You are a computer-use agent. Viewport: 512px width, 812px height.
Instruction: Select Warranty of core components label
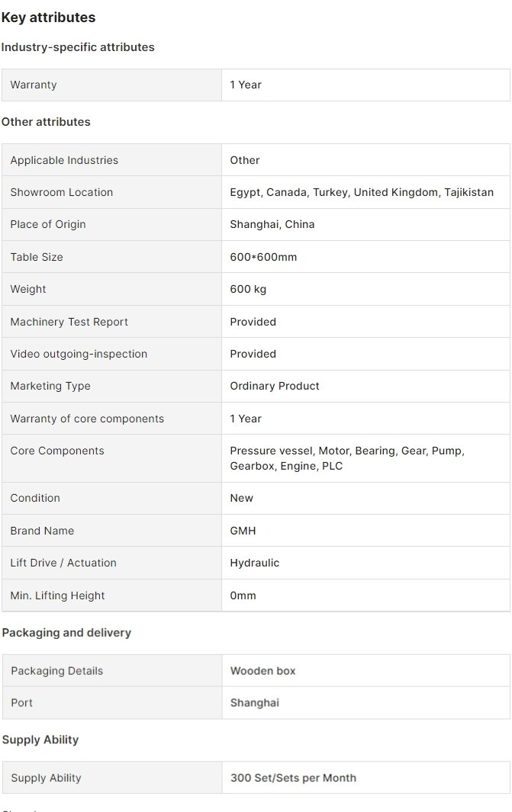87,419
